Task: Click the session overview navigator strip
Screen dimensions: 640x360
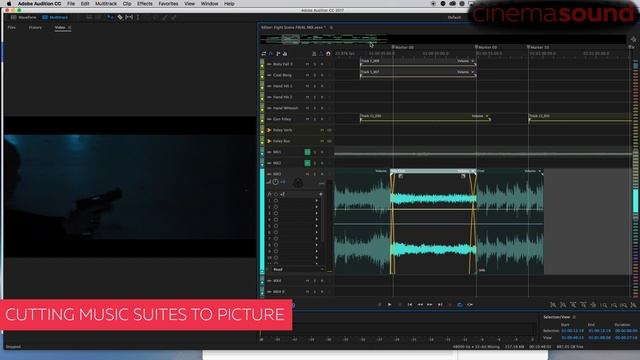Action: (x=443, y=40)
